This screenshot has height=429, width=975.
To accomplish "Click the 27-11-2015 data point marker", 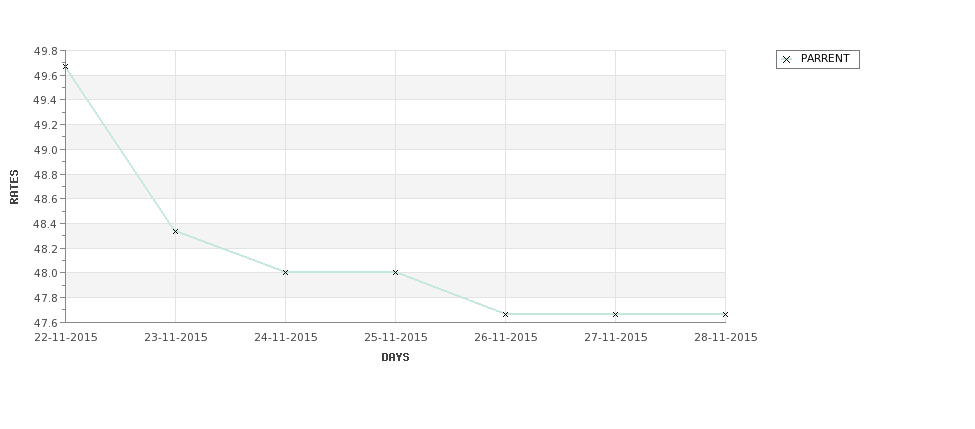I will 616,315.
